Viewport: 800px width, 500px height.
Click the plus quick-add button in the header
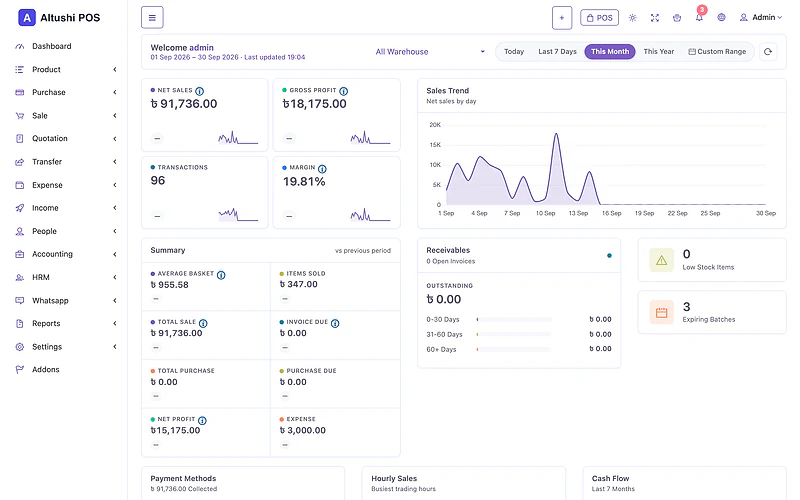pyautogui.click(x=562, y=18)
